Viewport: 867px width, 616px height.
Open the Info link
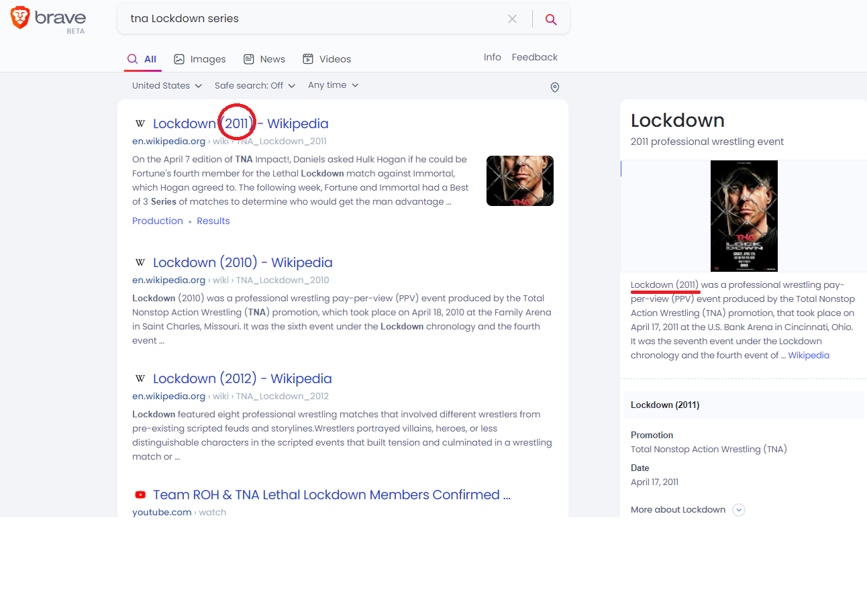click(x=493, y=57)
